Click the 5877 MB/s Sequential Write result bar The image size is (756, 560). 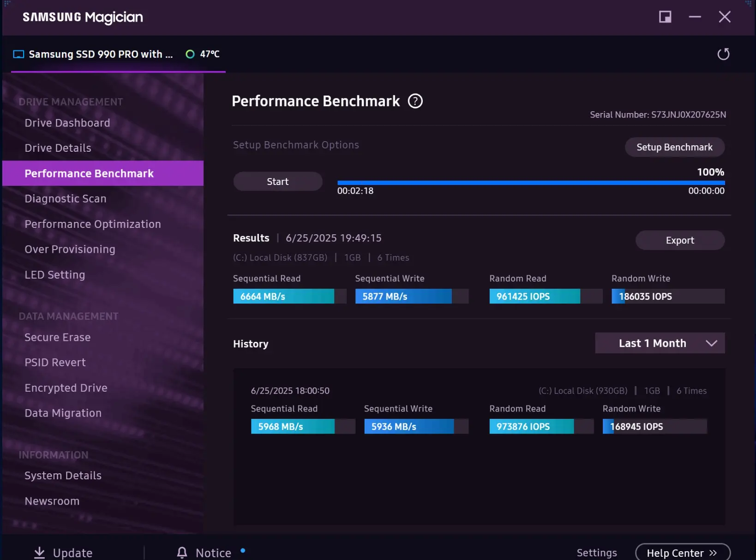tap(412, 296)
